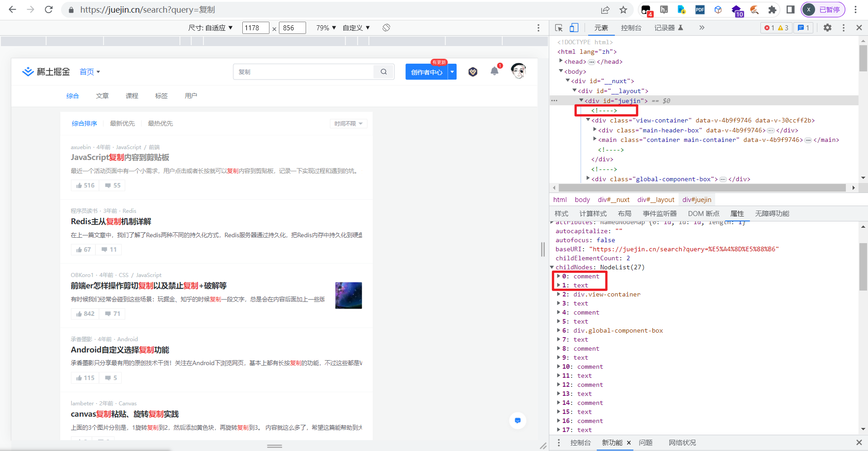Close the bottom drawer panel

point(859,442)
